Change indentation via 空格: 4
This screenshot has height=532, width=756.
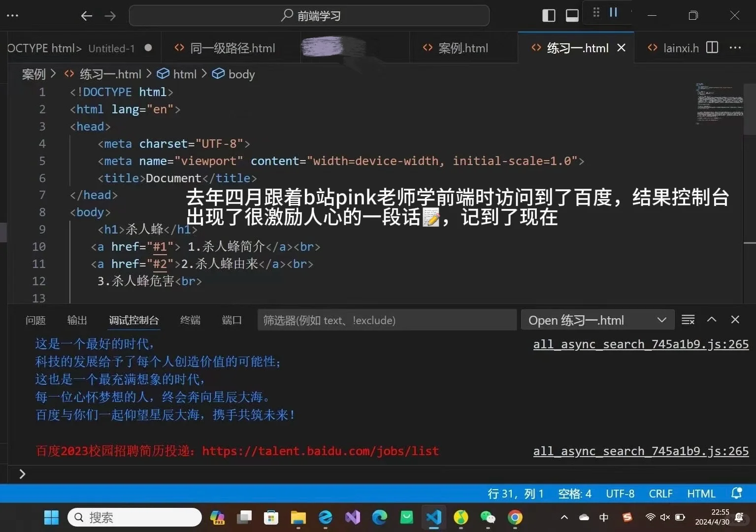(x=575, y=494)
